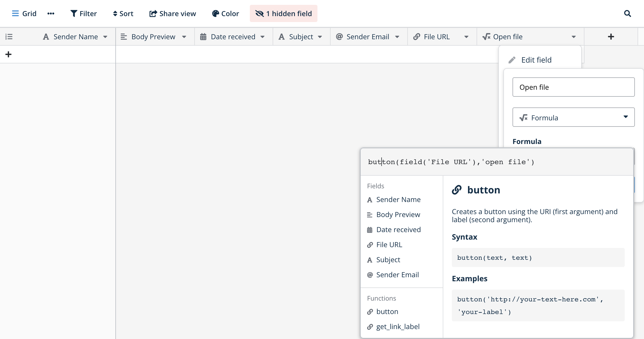Click the large button link icon
Screen dimensions: 644x339
(x=457, y=190)
